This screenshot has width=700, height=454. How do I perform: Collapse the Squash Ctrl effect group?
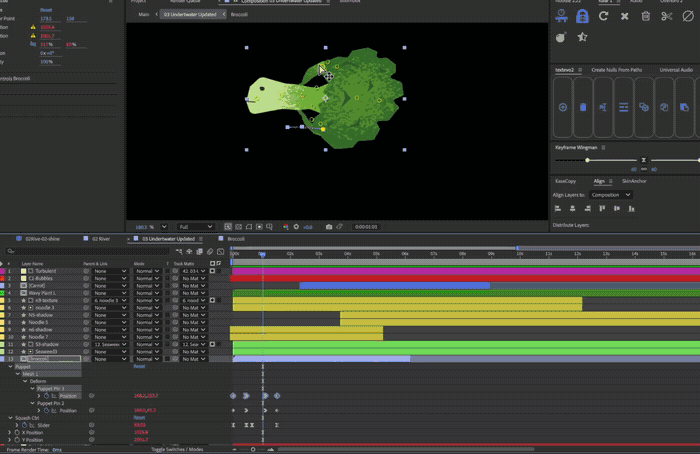click(x=10, y=418)
